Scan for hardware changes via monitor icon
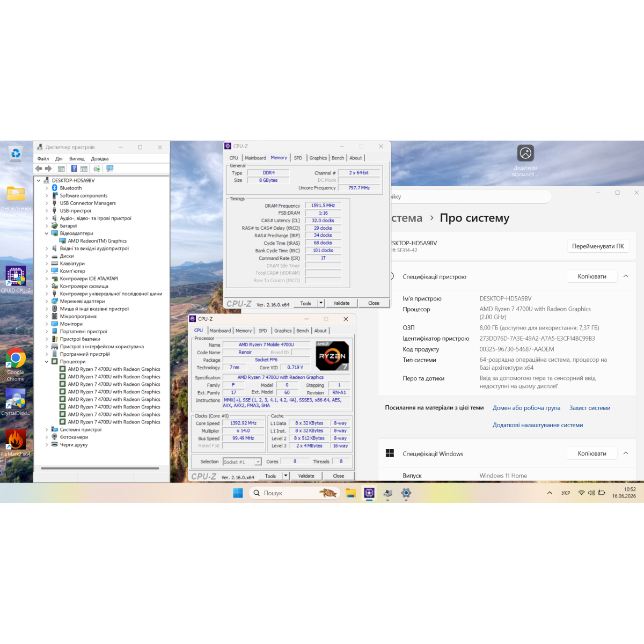The image size is (644, 644). tap(110, 169)
